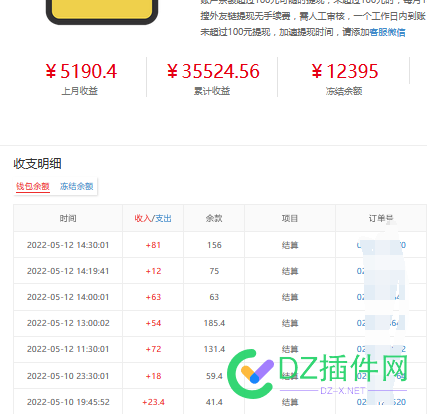Open order number link for 13:00:02 row
Viewport: 427px width, 414px height.
[381, 323]
